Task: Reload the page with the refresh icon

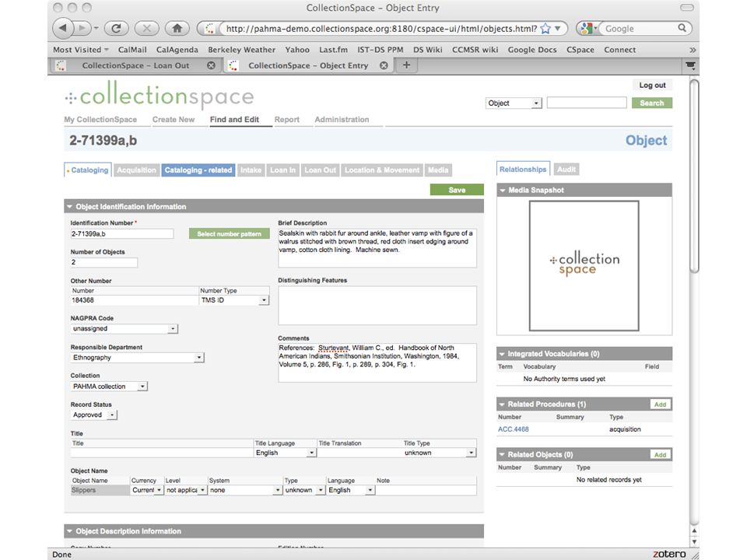Action: [x=116, y=28]
